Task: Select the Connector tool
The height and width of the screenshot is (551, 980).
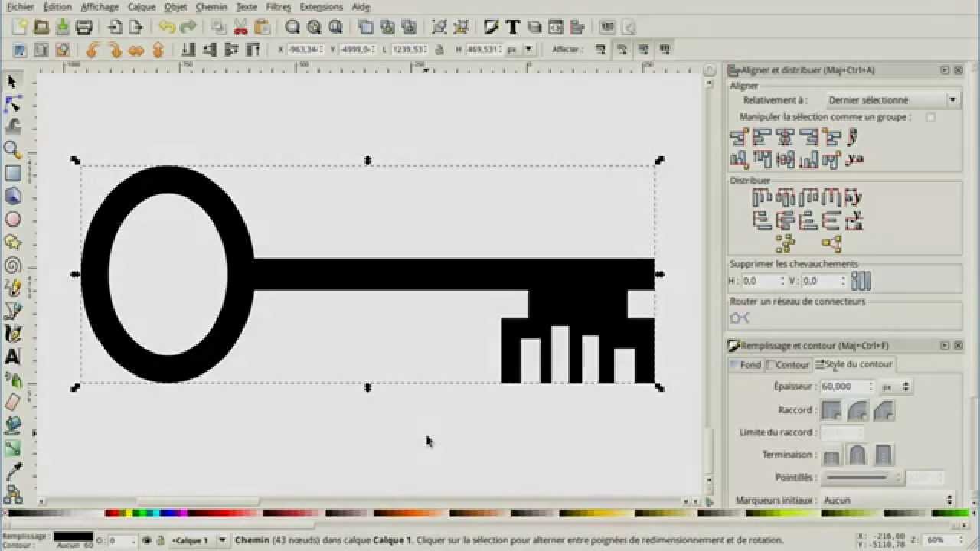Action: pyautogui.click(x=12, y=494)
